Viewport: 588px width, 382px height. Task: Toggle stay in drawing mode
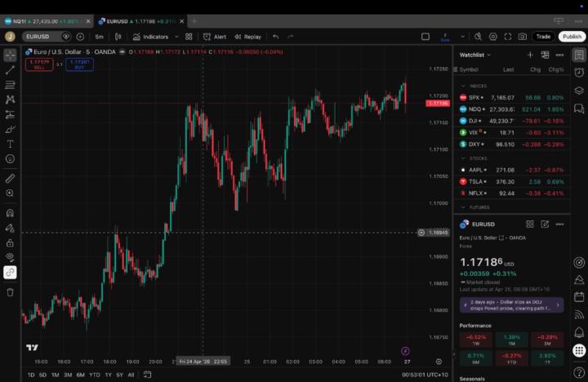coord(10,228)
